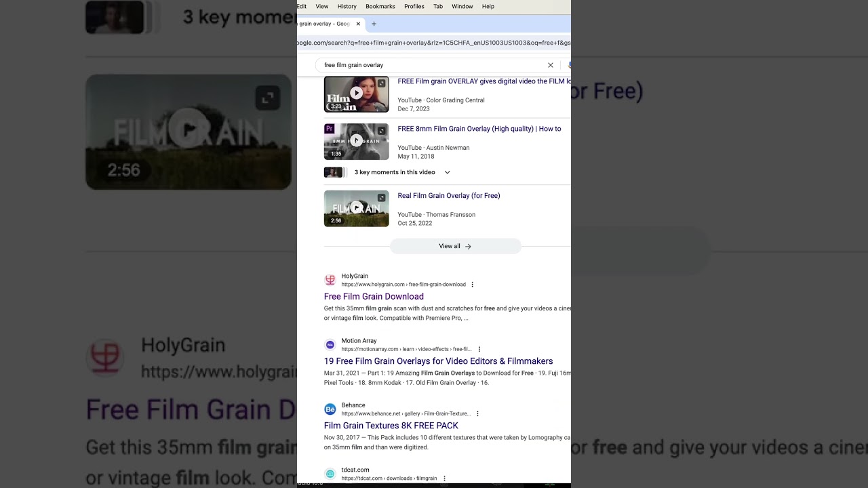Click the HolyGrain site name text
868x488 pixels.
(355, 276)
